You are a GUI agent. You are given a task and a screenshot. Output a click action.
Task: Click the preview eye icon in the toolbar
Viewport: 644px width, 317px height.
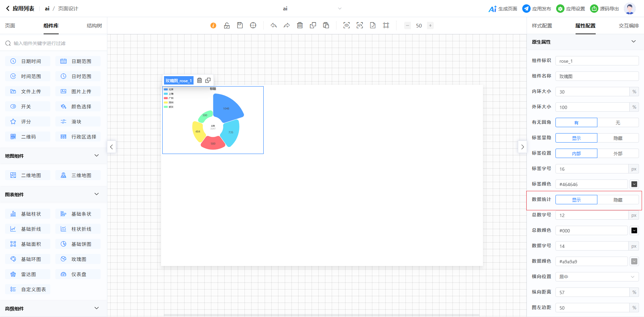[x=346, y=25]
